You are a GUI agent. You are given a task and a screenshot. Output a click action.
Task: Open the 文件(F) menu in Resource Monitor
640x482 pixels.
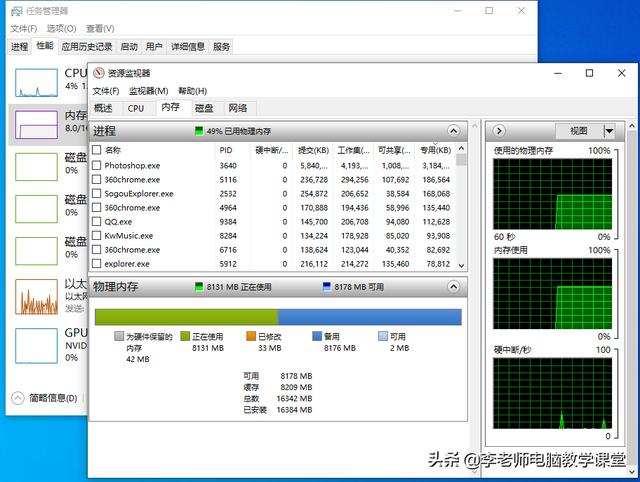[106, 91]
